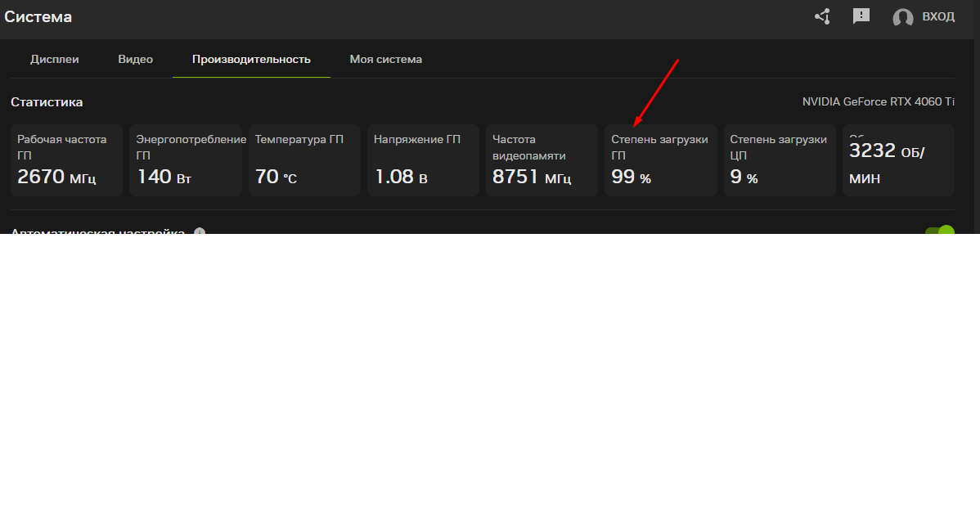Image resolution: width=980 pixels, height=530 pixels.
Task: Go to the Моя система tab
Action: click(x=386, y=60)
